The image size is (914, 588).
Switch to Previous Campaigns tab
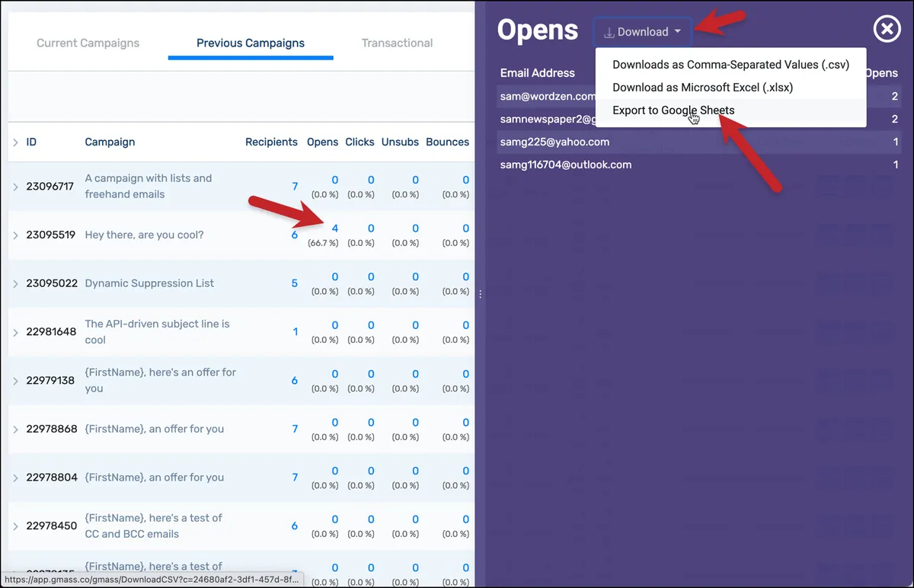(251, 43)
